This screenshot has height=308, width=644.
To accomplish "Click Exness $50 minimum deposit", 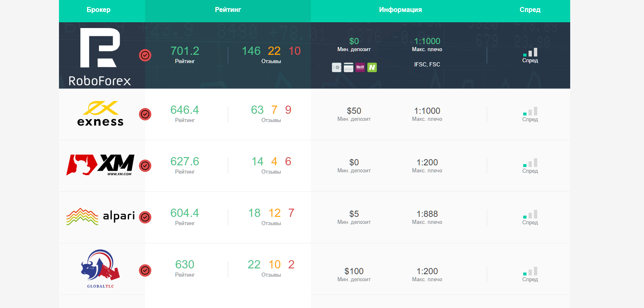I will pos(354,111).
